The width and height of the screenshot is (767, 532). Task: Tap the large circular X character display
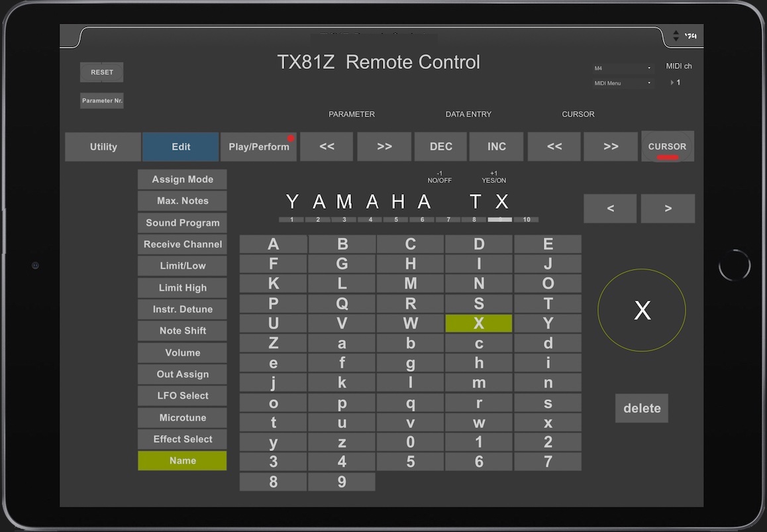(642, 310)
